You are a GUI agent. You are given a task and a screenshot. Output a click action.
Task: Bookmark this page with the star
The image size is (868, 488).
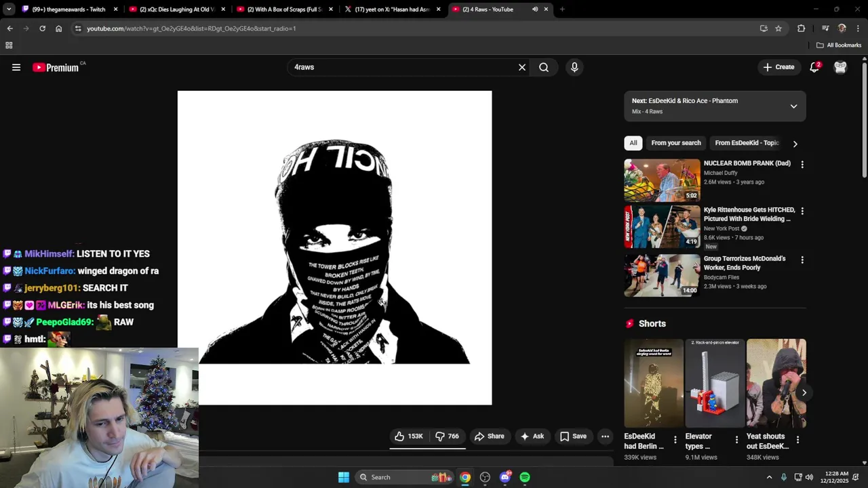(778, 28)
